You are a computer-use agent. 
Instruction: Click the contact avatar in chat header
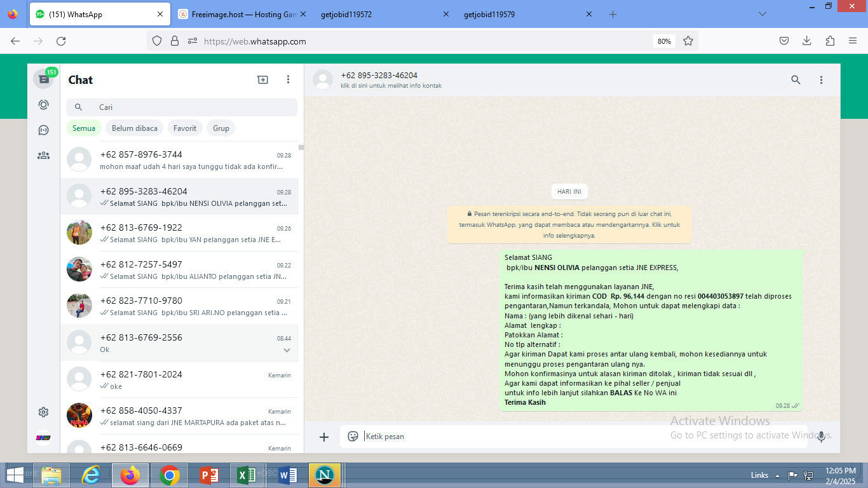[323, 80]
